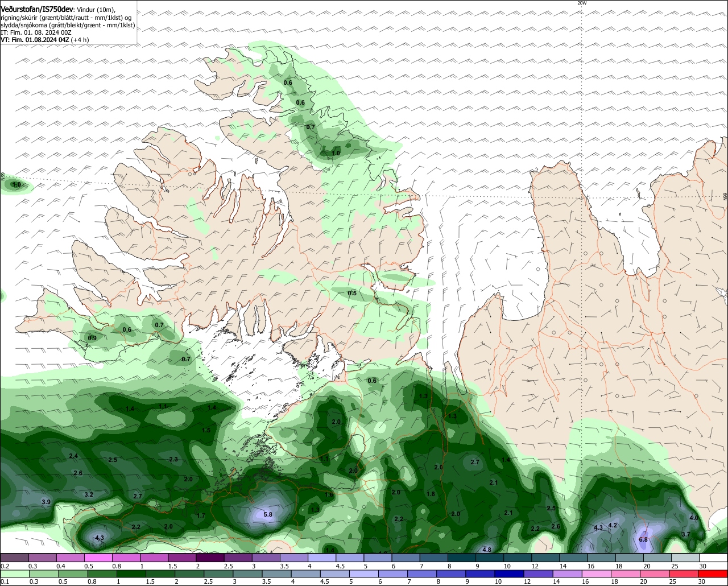Screen dimensions: 728x586
Task: Click the 3.2 precipitation value on the map
Action: pyautogui.click(x=89, y=494)
